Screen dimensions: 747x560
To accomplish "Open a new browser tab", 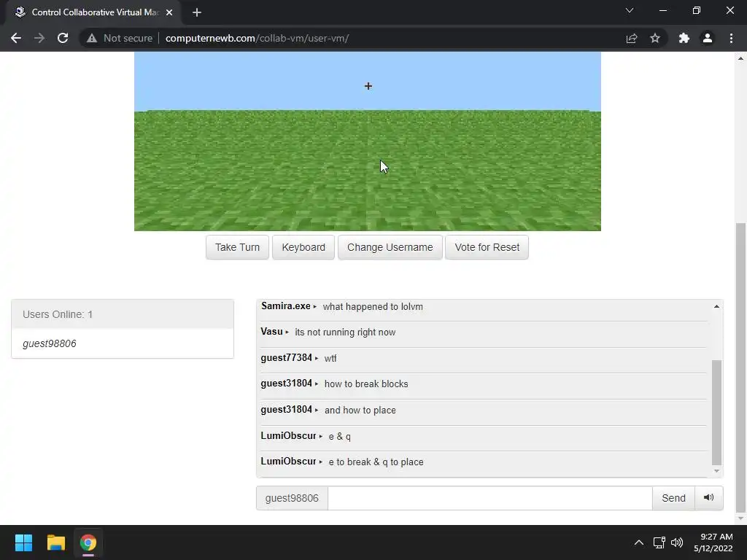I will pos(197,12).
